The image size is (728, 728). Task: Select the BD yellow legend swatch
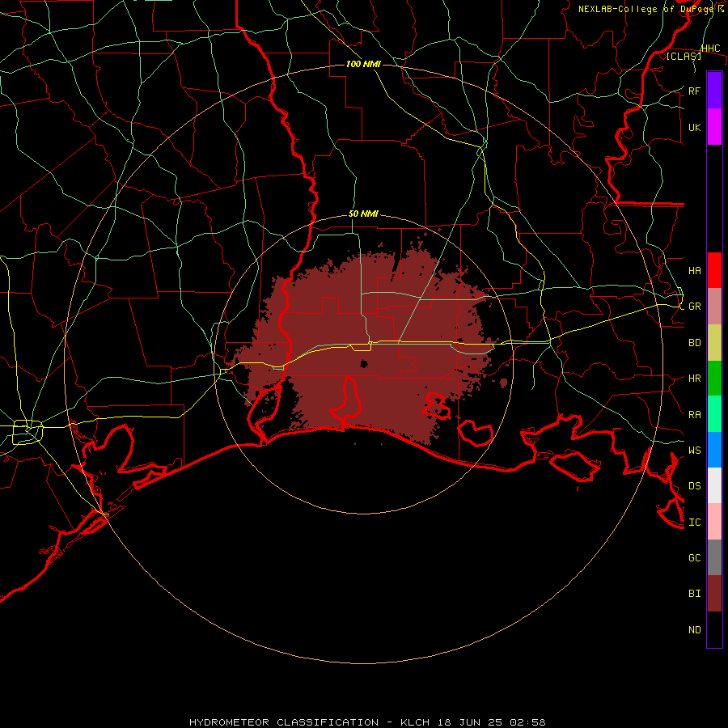[714, 342]
